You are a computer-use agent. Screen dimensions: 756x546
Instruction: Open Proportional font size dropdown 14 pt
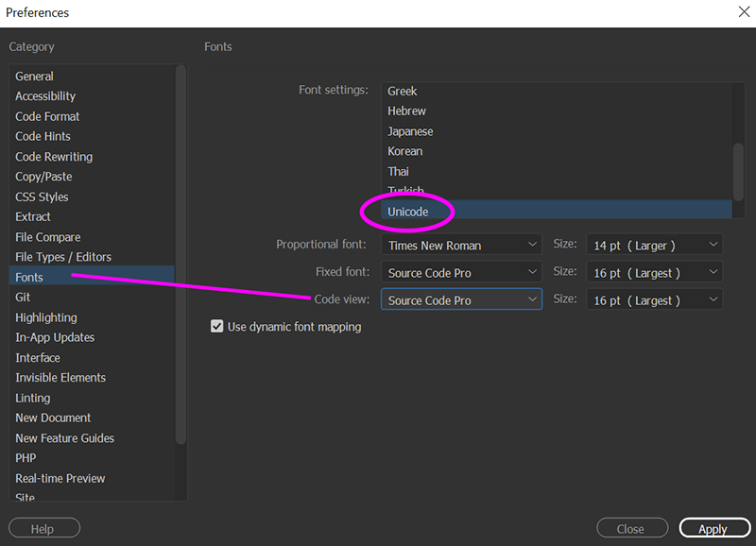(x=654, y=245)
